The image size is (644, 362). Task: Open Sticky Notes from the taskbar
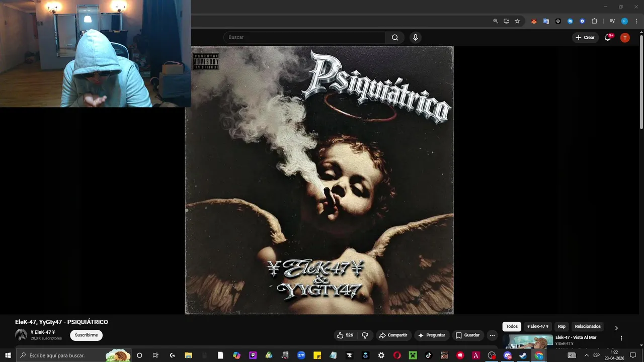pos(317,355)
